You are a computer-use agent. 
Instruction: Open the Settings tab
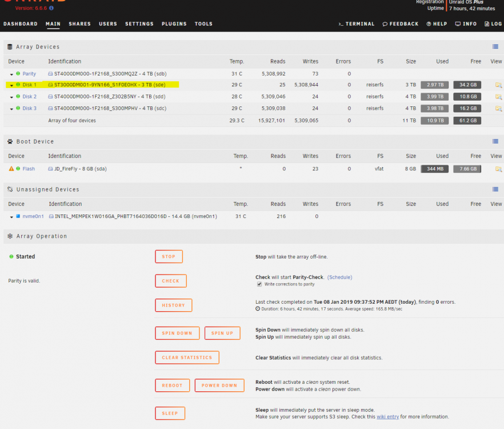click(x=139, y=24)
